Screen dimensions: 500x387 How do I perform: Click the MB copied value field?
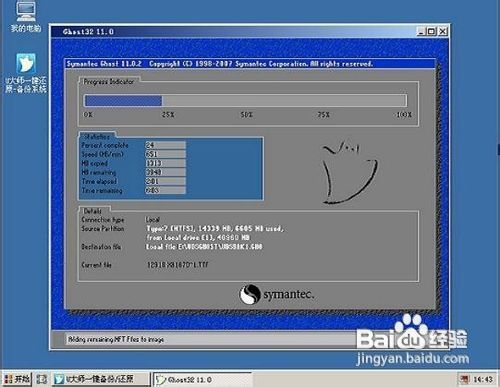(165, 163)
